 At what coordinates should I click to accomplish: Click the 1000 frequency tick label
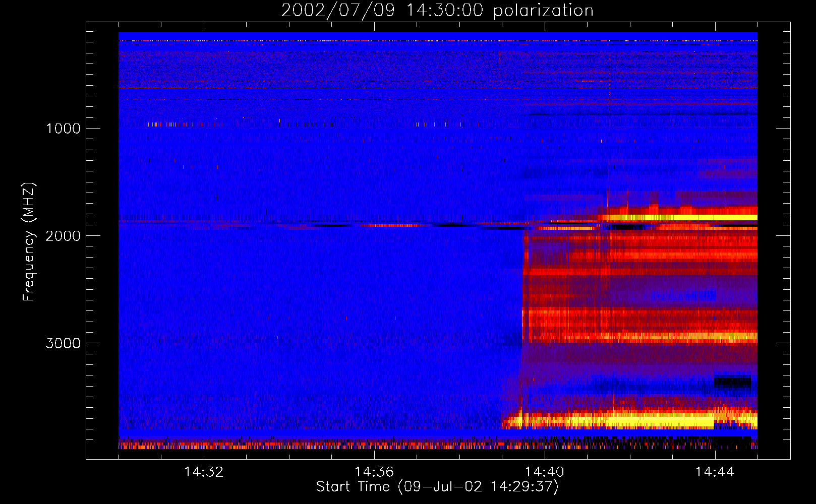63,129
